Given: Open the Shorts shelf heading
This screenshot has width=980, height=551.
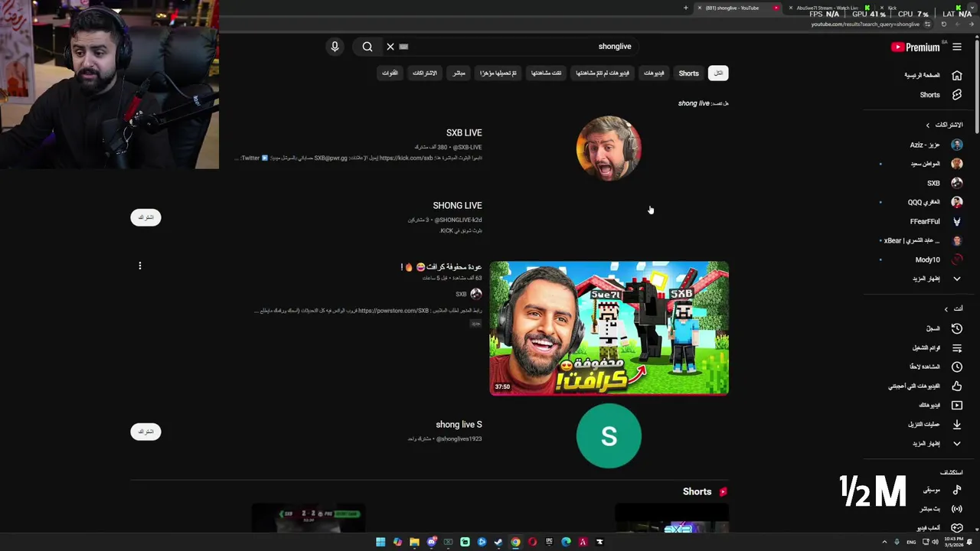Looking at the screenshot, I should point(697,492).
